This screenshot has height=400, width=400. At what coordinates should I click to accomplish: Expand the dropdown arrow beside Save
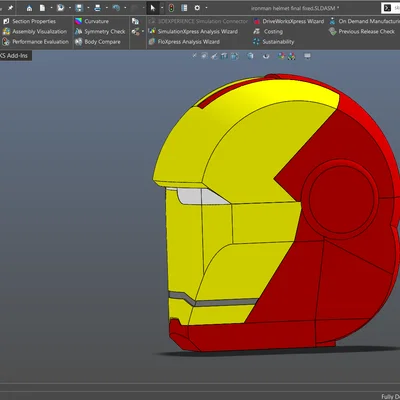[x=88, y=8]
